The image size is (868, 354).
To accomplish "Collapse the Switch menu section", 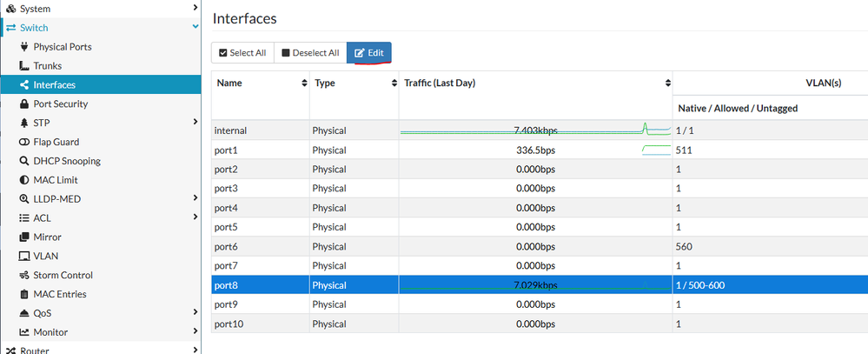I will [x=195, y=28].
